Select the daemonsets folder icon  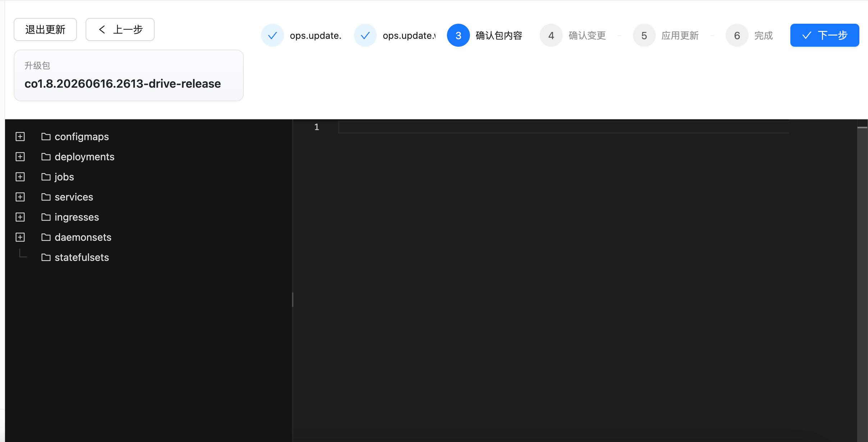pos(46,237)
